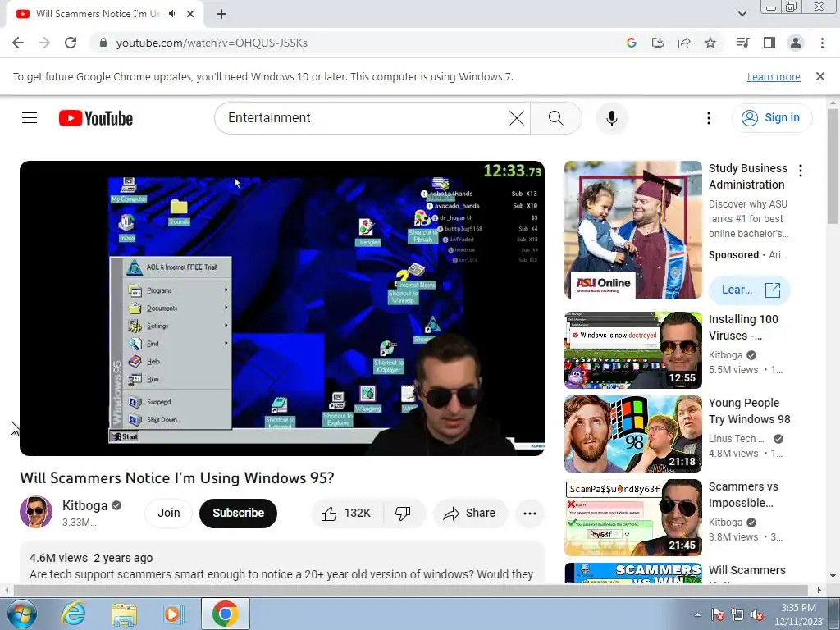Open Installing 100 Viruses video thumbnail
Image resolution: width=840 pixels, height=630 pixels.
pyautogui.click(x=632, y=350)
